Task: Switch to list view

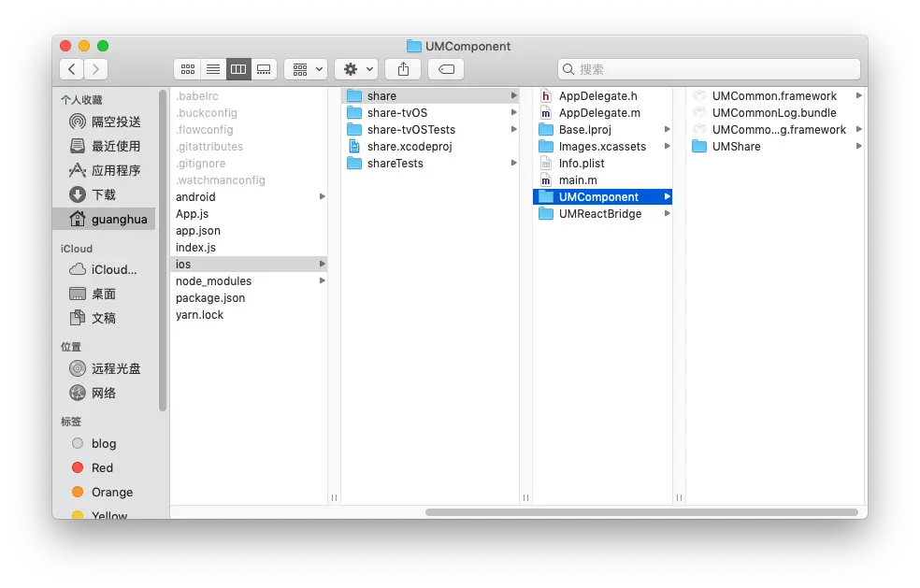Action: click(x=213, y=69)
